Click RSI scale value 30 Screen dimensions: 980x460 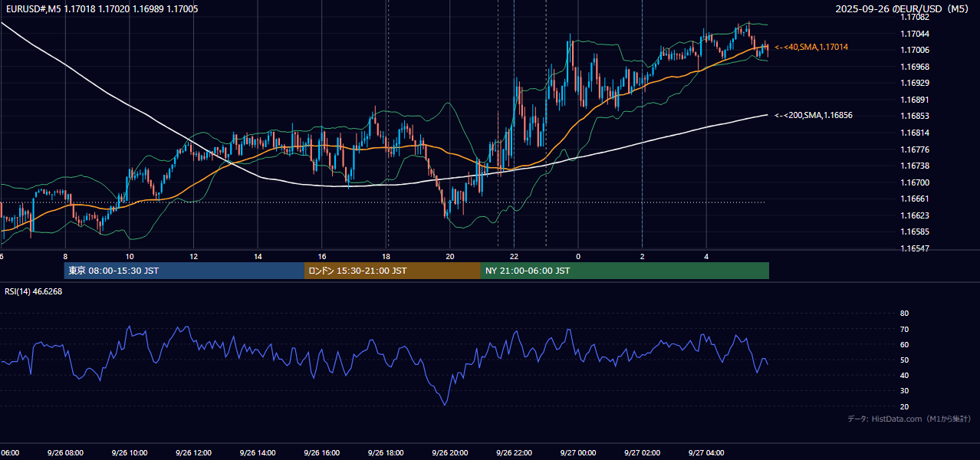pyautogui.click(x=905, y=391)
